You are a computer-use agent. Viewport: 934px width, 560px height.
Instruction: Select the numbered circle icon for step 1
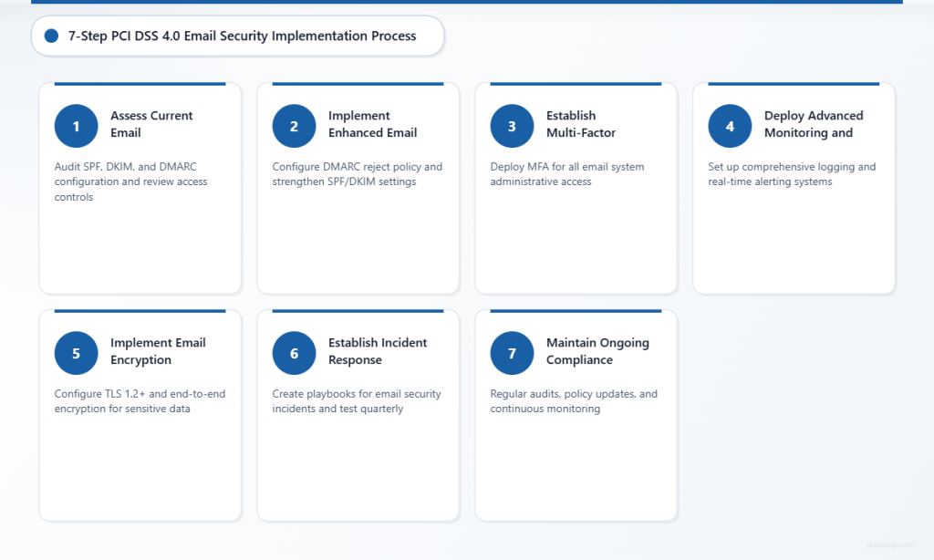76,126
